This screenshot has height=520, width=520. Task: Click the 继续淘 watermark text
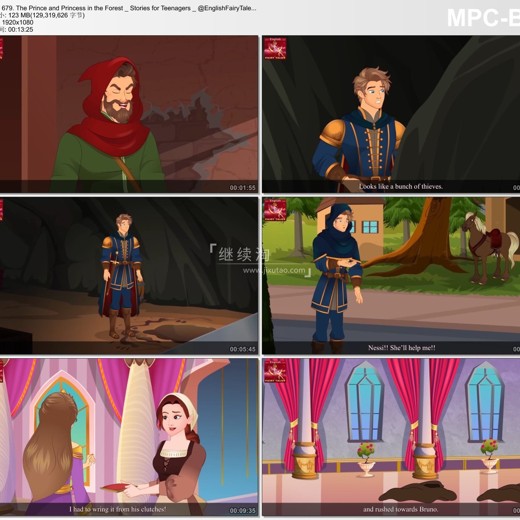pos(244,255)
